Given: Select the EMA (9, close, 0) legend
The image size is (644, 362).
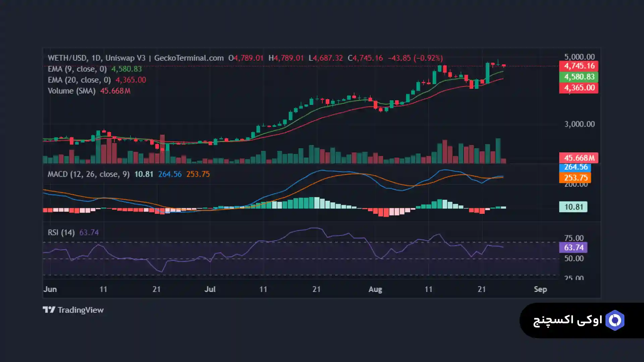Looking at the screenshot, I should point(77,69).
